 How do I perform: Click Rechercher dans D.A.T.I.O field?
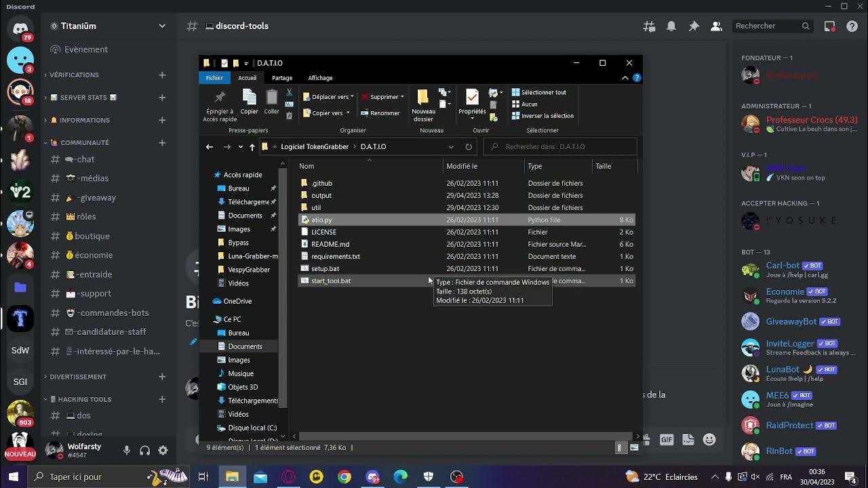(560, 146)
